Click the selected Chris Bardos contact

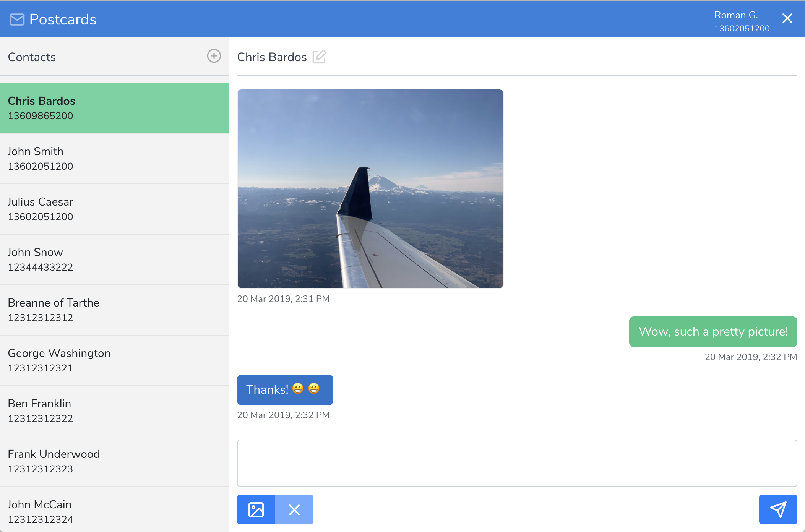point(115,108)
